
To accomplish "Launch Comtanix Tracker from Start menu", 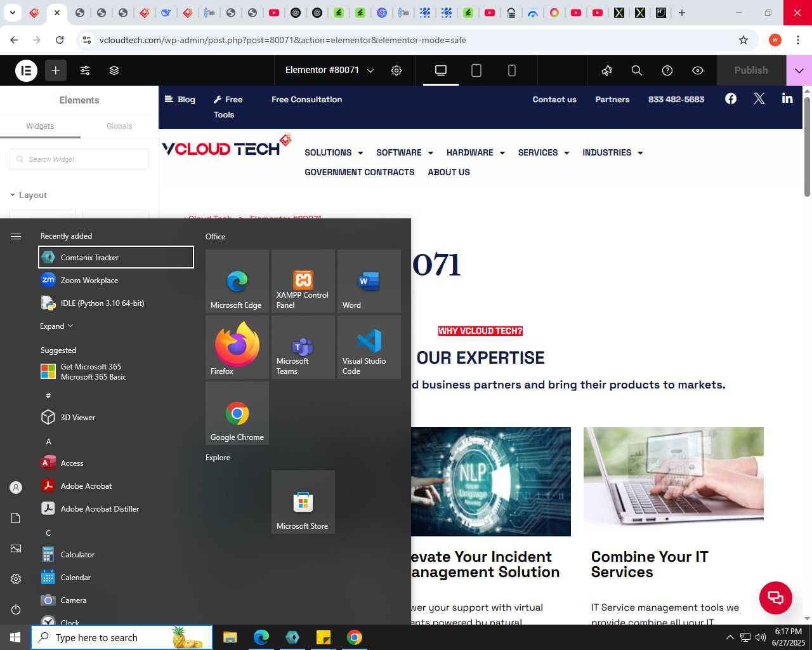I will tap(116, 258).
